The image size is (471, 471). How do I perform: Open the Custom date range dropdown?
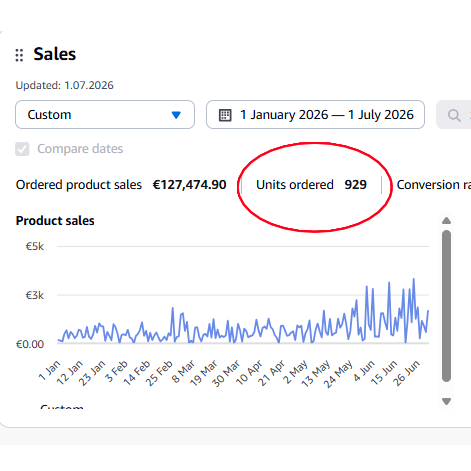pos(105,115)
